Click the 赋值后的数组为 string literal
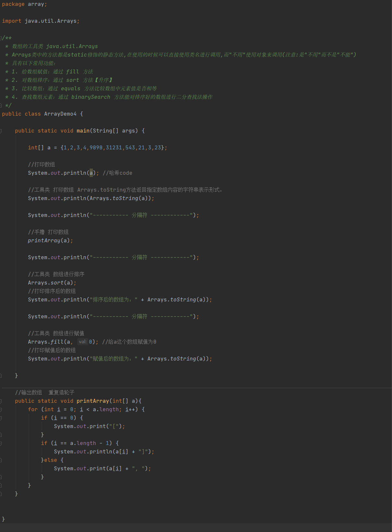 (x=113, y=359)
